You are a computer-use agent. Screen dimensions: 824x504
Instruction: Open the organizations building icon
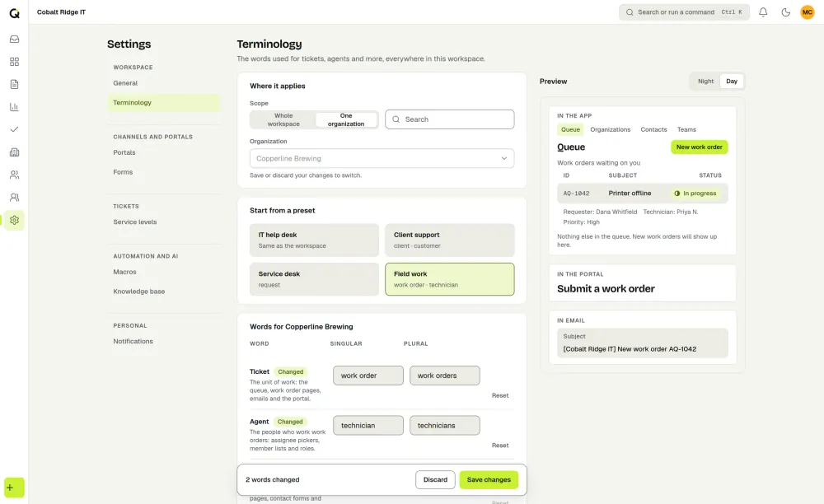click(14, 152)
